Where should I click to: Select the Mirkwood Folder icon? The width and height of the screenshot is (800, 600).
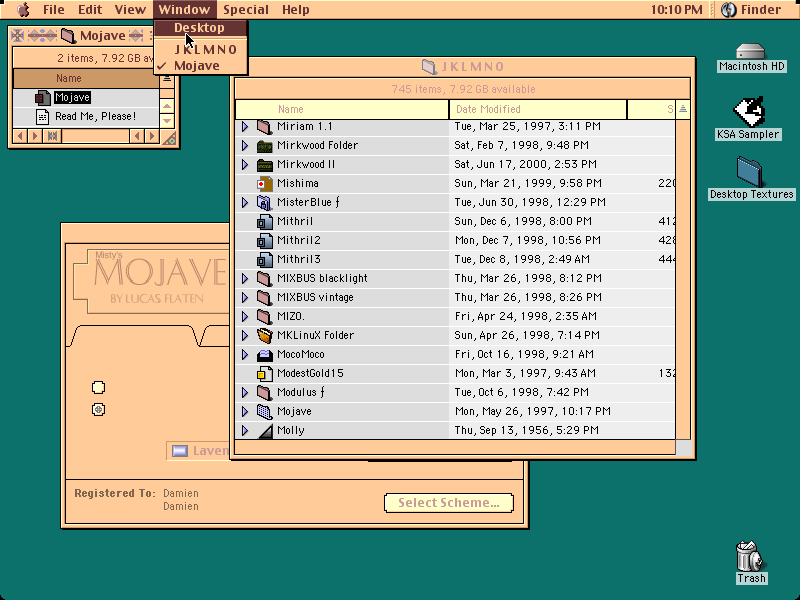click(264, 145)
